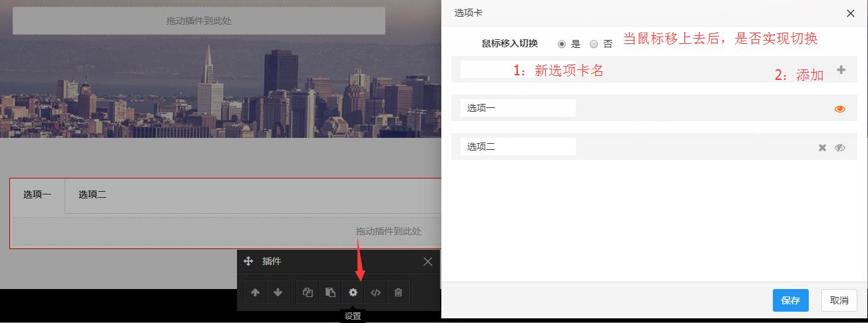The height and width of the screenshot is (323, 868).
Task: Click the move-down arrow in plugin toolbar
Action: [278, 292]
